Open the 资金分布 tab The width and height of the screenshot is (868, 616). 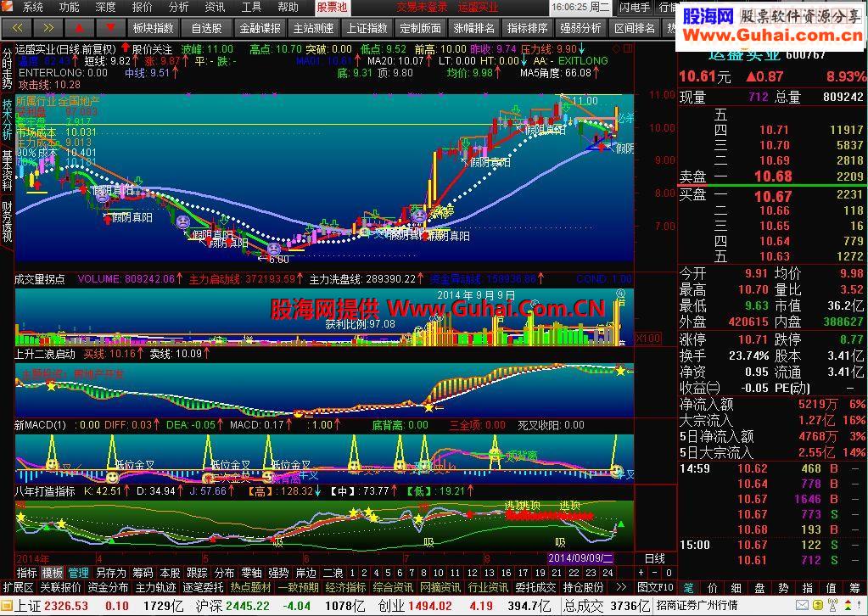(108, 586)
